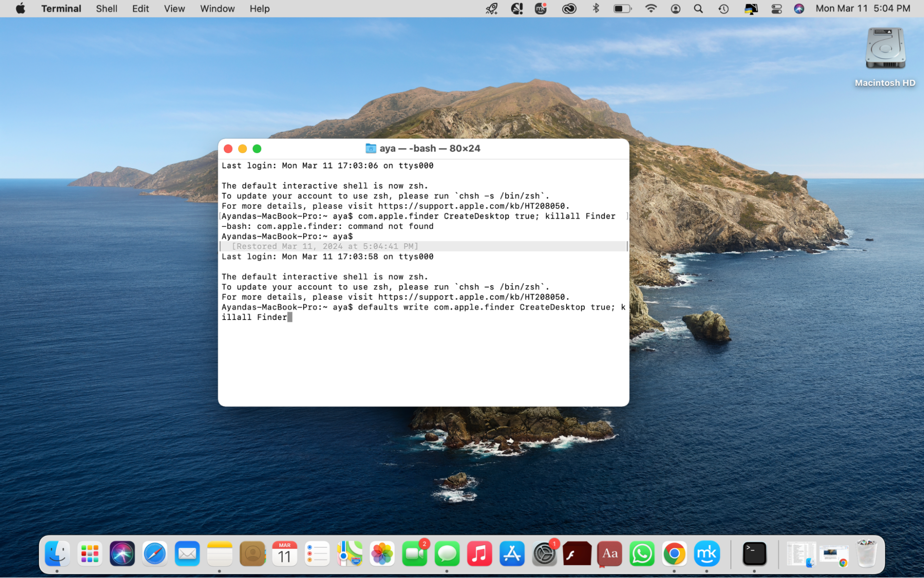Open the user account switching menu

click(675, 8)
